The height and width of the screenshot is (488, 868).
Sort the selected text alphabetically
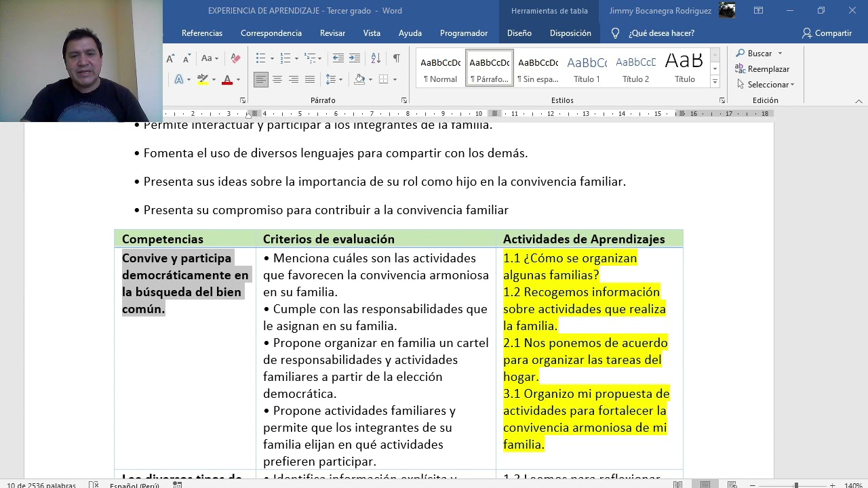click(x=376, y=58)
